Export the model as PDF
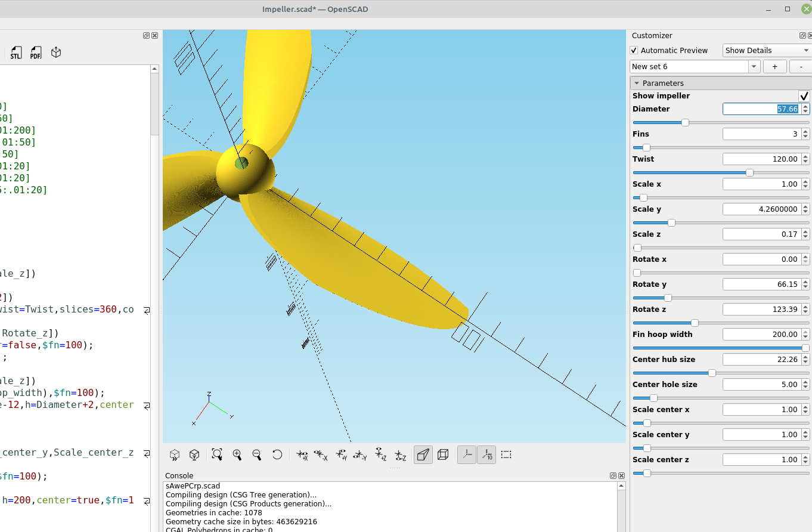 coord(35,52)
